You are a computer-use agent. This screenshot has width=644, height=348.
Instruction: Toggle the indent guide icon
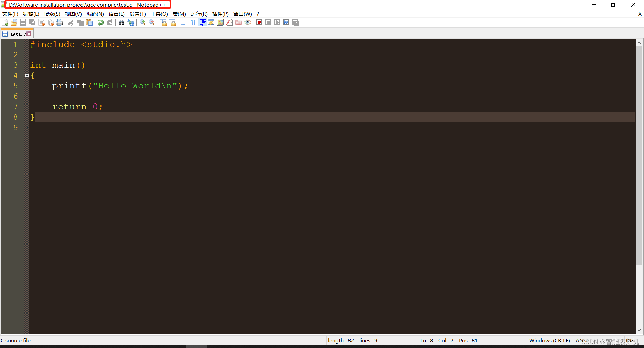(202, 22)
